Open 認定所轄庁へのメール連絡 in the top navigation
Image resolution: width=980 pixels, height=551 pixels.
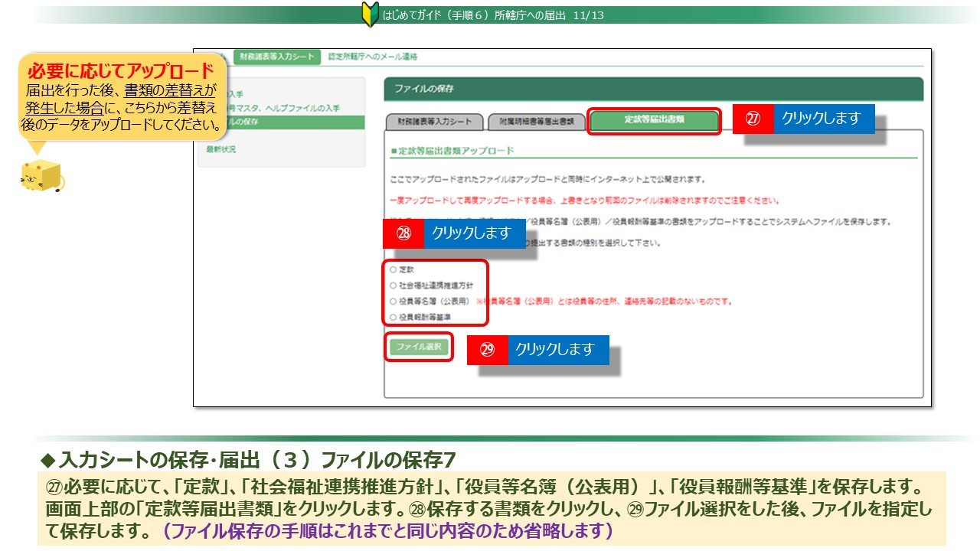tap(373, 57)
